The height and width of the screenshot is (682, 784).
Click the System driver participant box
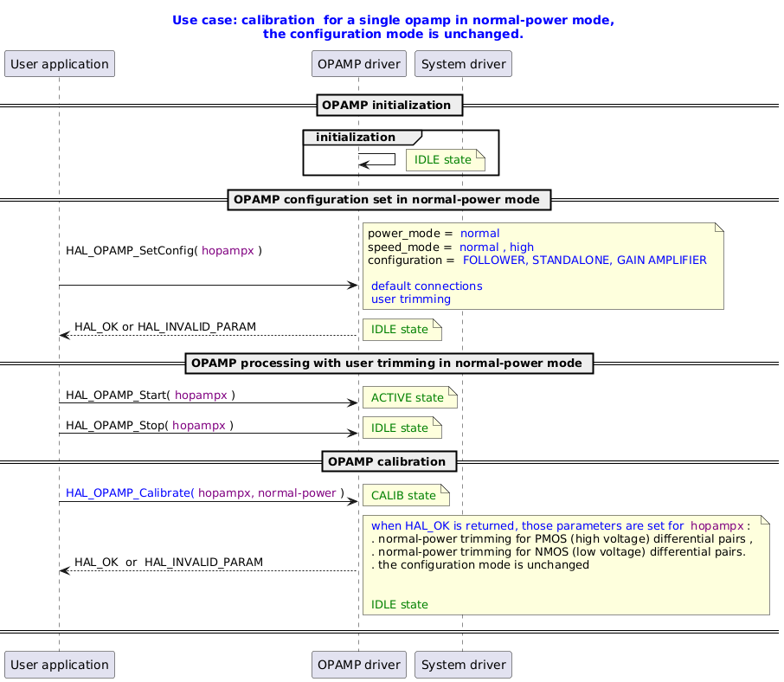coord(463,63)
